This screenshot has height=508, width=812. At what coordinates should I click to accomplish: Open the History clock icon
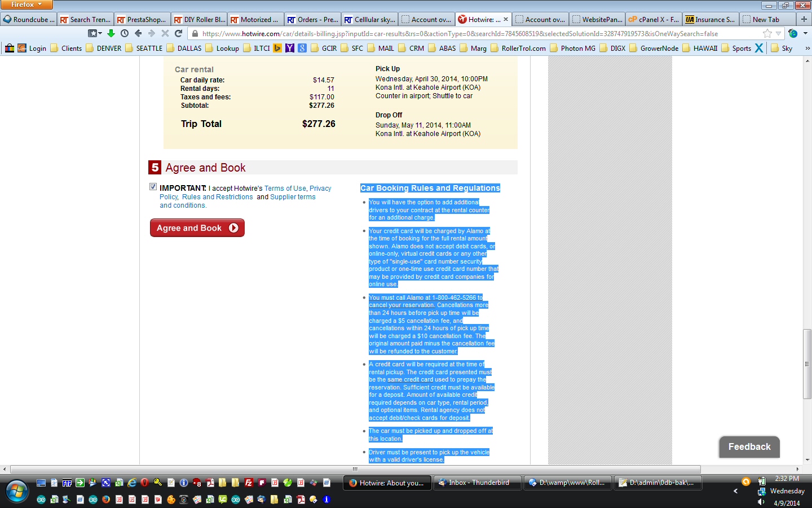pos(125,33)
